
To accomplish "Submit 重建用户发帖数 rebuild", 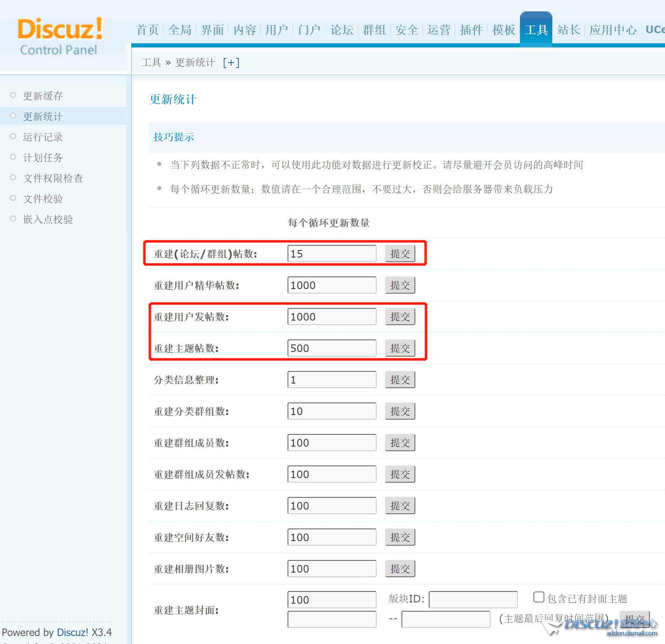I will (x=400, y=317).
